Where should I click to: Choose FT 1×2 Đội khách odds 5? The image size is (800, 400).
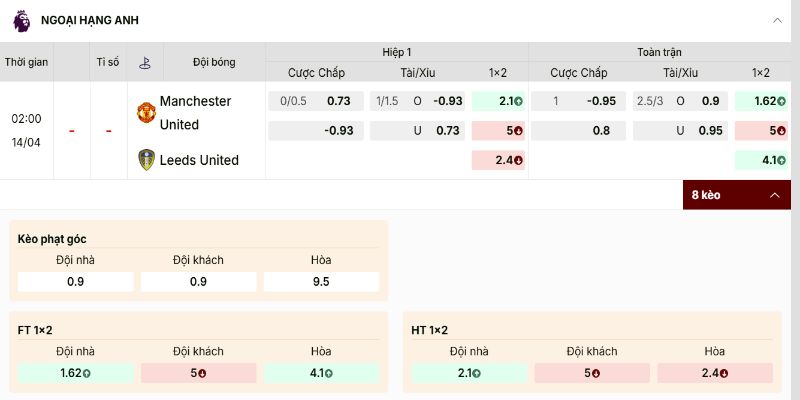point(198,373)
